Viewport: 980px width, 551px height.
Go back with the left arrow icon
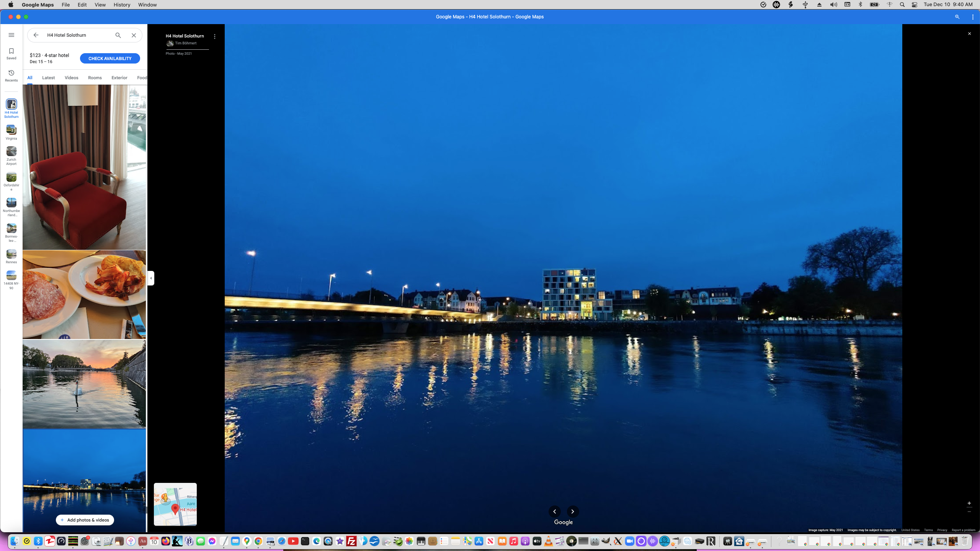coord(36,35)
